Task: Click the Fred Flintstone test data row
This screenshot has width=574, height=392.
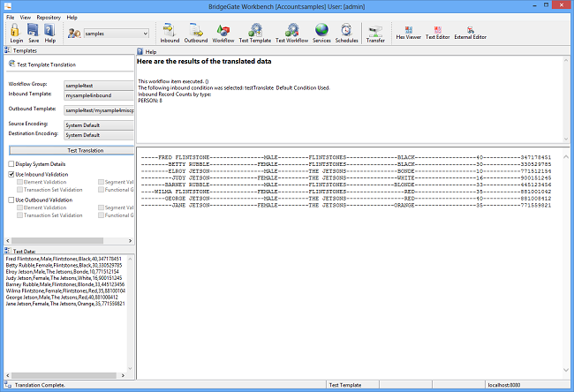Action: [64, 259]
